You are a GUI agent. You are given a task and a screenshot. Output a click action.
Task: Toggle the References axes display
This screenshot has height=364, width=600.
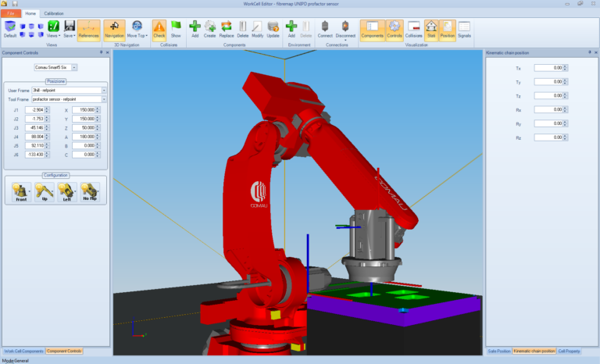point(88,30)
